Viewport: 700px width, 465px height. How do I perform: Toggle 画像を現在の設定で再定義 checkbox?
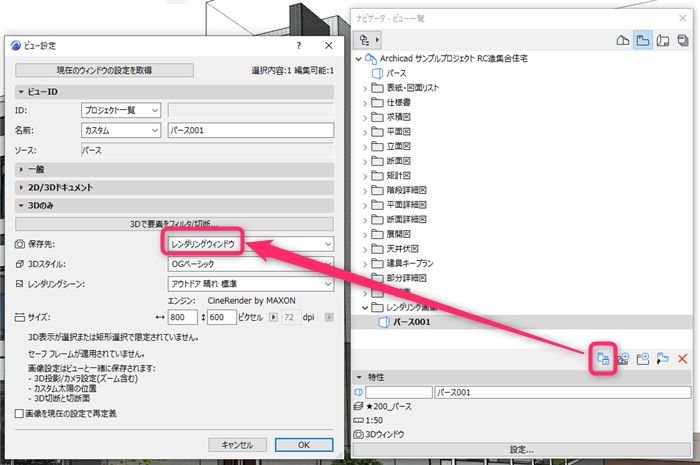coord(19,414)
